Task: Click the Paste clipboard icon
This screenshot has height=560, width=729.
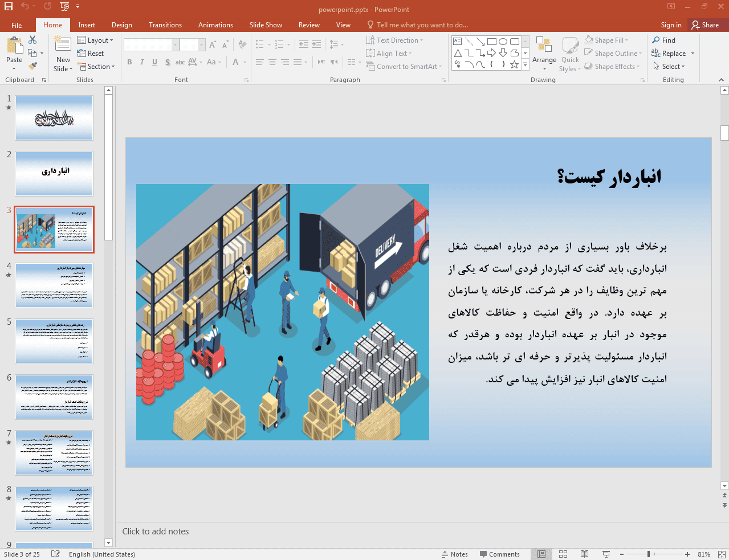Action: click(x=14, y=46)
